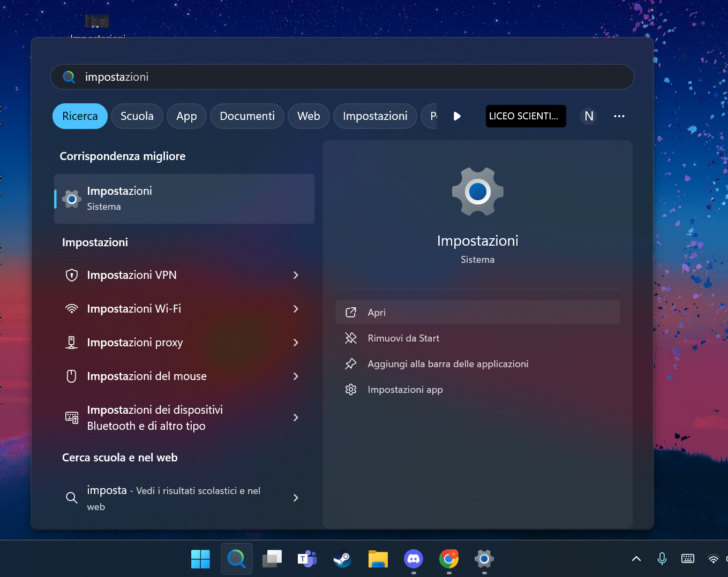Open File Explorer from the taskbar
This screenshot has height=577, width=728.
378,558
